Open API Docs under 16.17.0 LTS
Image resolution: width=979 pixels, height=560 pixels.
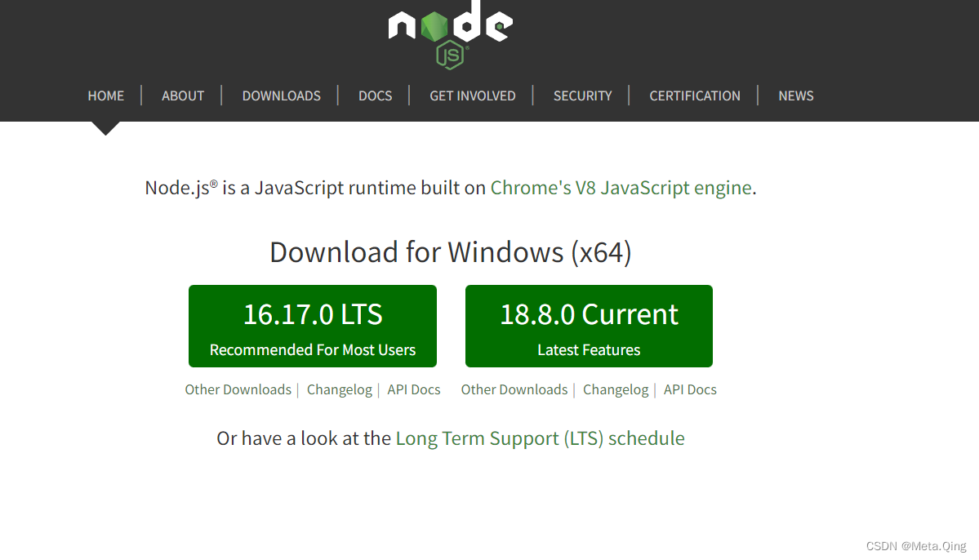coord(413,389)
